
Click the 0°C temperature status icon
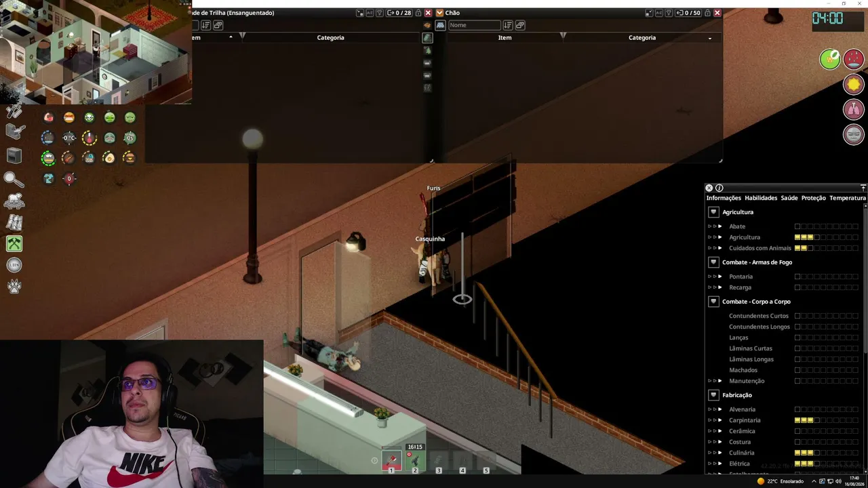point(68,138)
